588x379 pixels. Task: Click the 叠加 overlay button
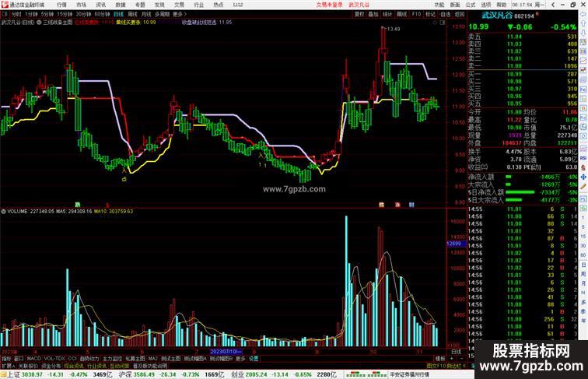coord(373,14)
